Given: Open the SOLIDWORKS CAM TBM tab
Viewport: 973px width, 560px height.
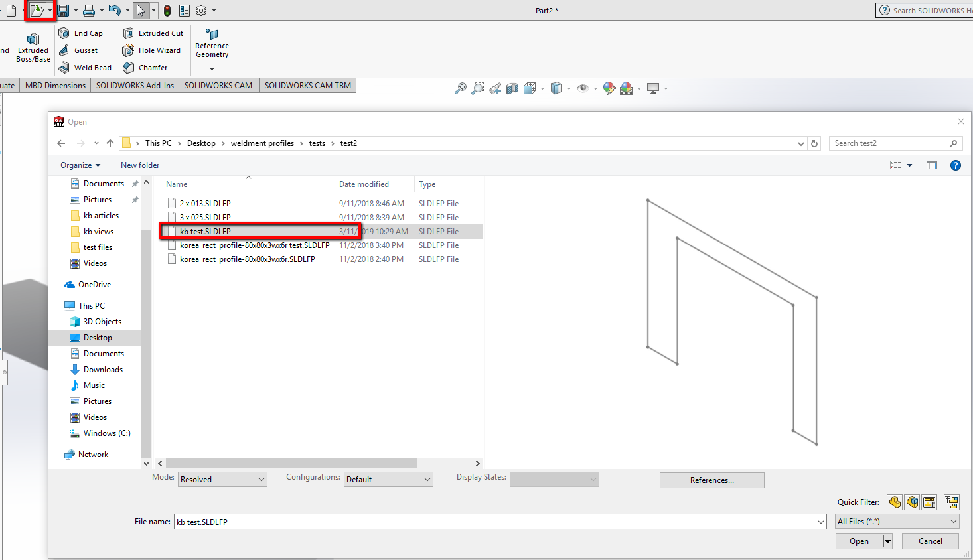Looking at the screenshot, I should coord(308,86).
